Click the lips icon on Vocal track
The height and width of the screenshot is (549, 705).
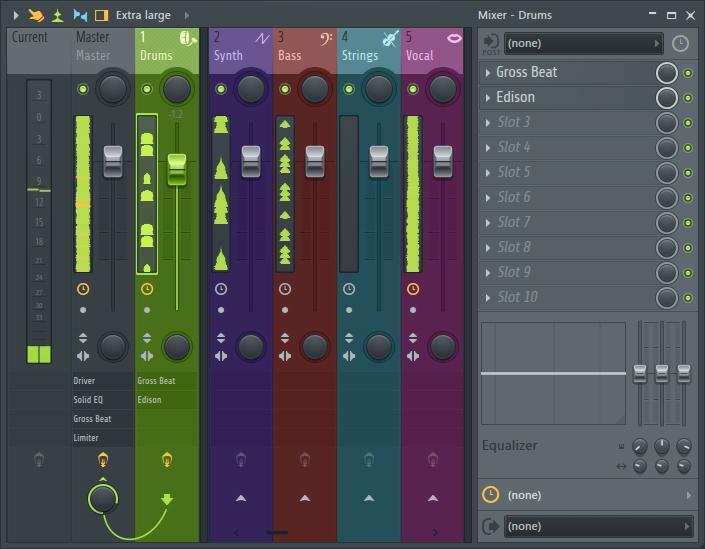[454, 38]
